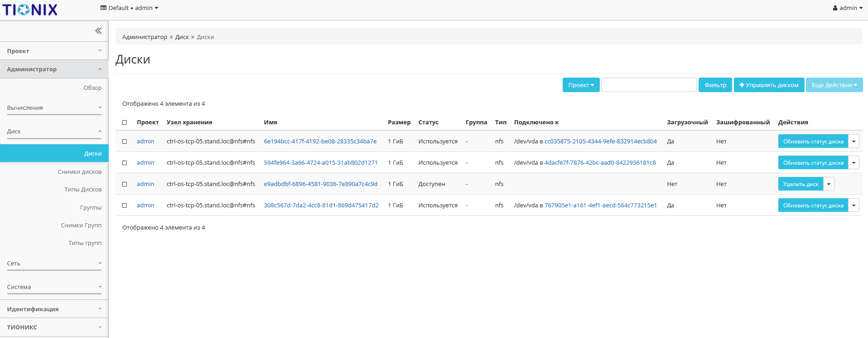The width and height of the screenshot is (868, 338).
Task: Open admin project link in e9adbdbf row
Action: pos(145,184)
